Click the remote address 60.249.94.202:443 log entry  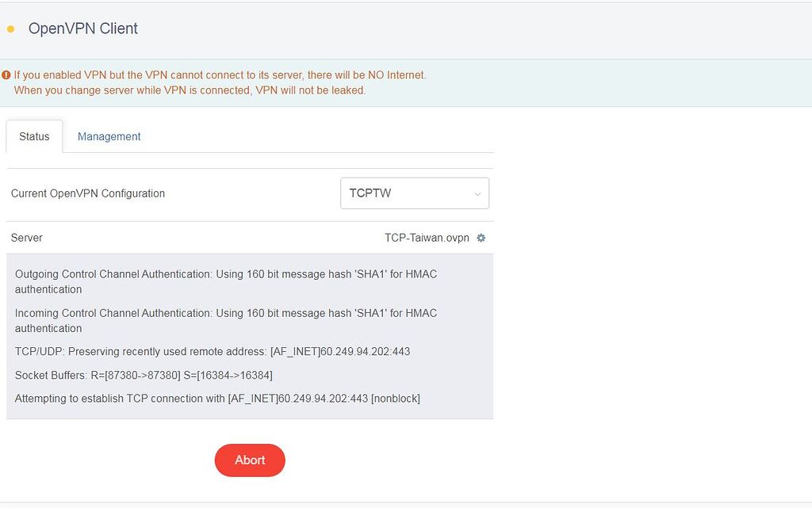pos(213,351)
